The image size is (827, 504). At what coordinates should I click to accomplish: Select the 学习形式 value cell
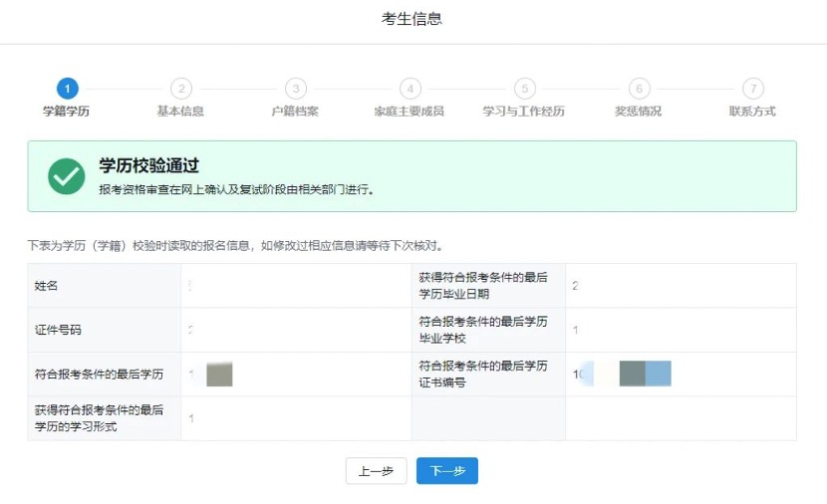coord(296,418)
